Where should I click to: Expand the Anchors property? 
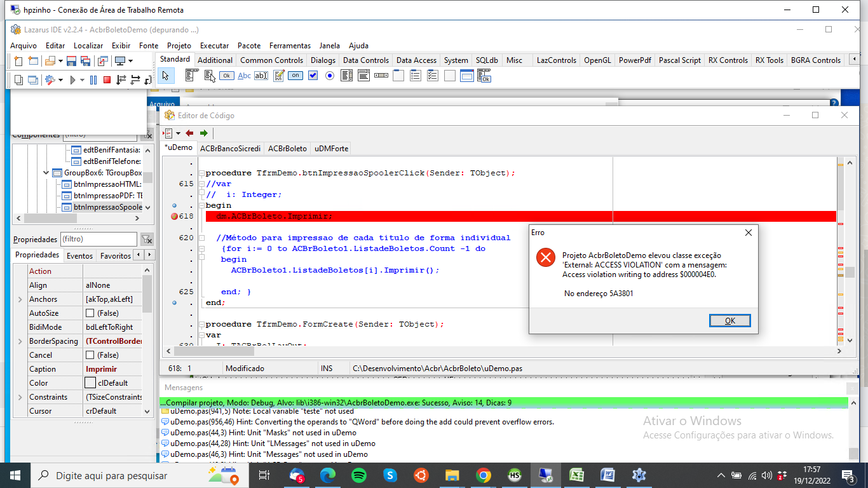click(x=20, y=299)
